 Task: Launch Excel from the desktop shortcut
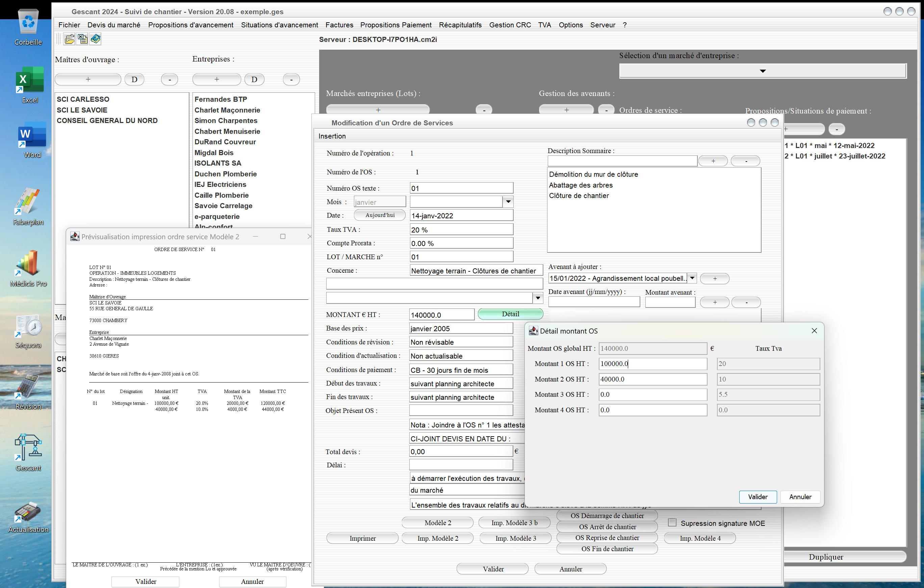tap(29, 84)
